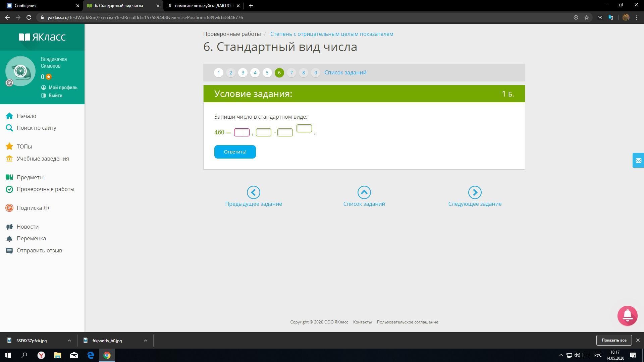Click the envelope feedback side tab
Viewport: 644px width, 362px height.
coord(638,161)
